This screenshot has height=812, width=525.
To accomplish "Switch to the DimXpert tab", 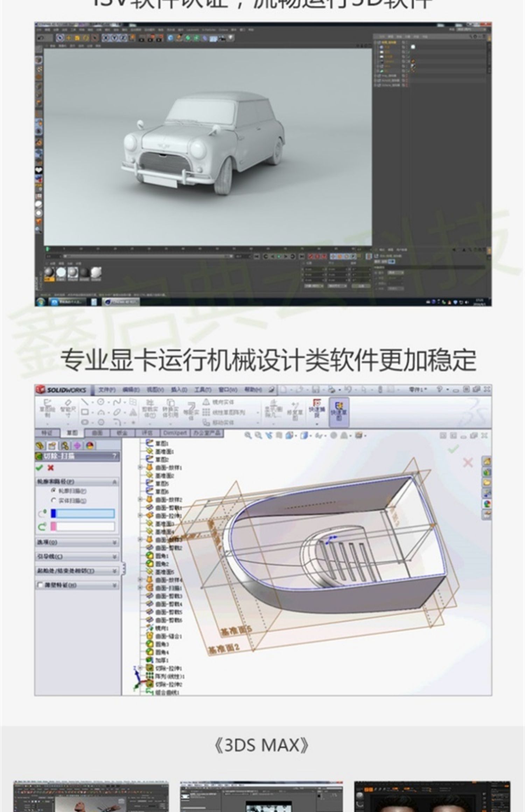I will pyautogui.click(x=175, y=433).
